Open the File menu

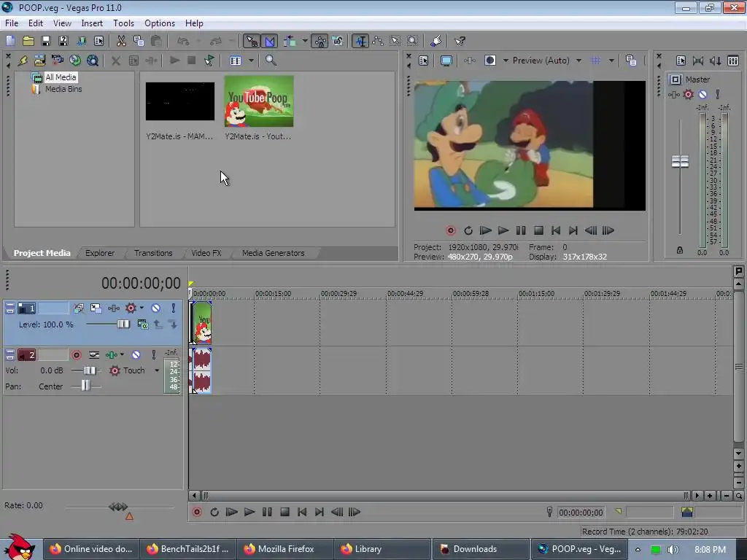pos(12,23)
